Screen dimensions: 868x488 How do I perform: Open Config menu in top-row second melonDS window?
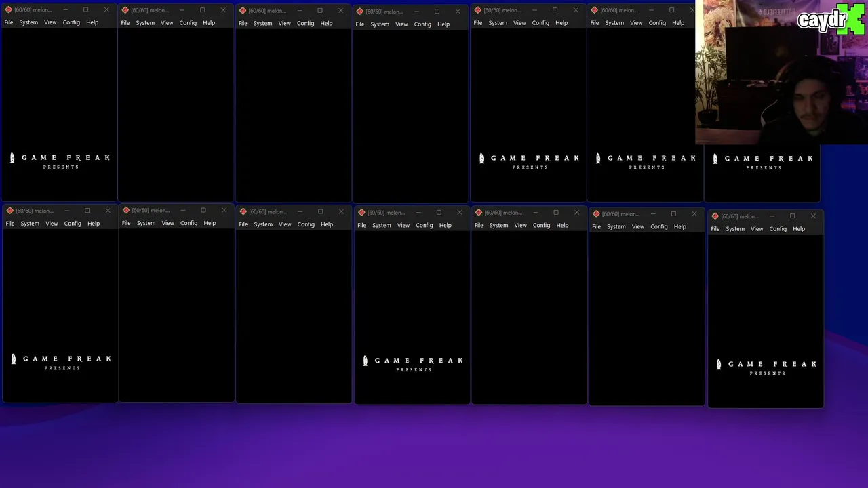click(188, 23)
